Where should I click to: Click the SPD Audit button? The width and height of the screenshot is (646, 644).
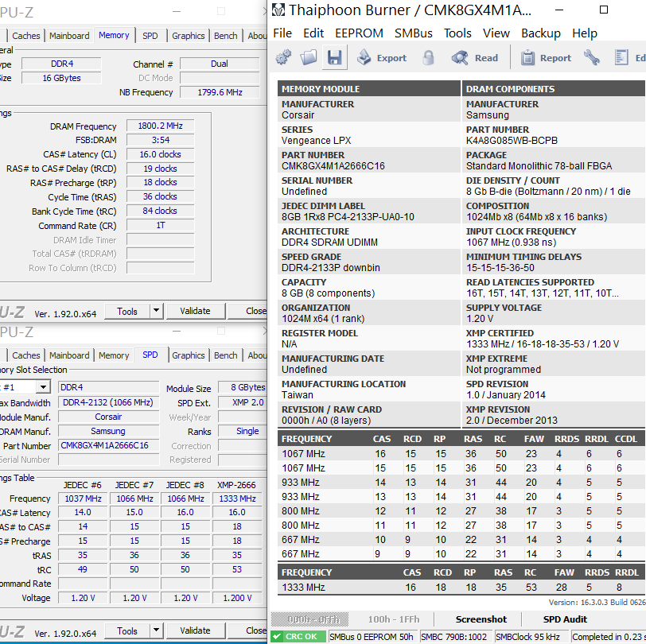(x=564, y=619)
